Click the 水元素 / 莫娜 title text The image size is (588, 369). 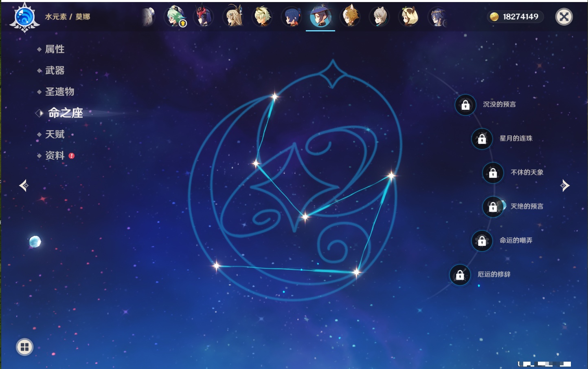67,17
